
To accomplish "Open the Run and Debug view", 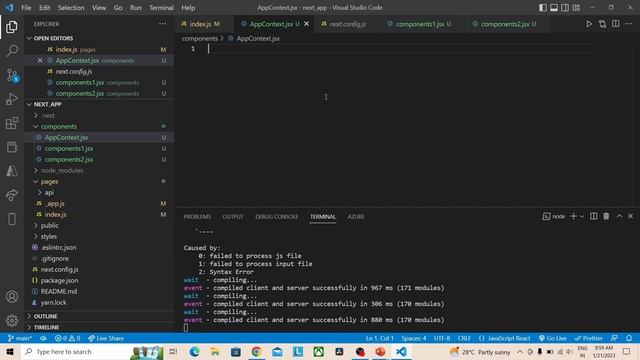I will (12, 99).
